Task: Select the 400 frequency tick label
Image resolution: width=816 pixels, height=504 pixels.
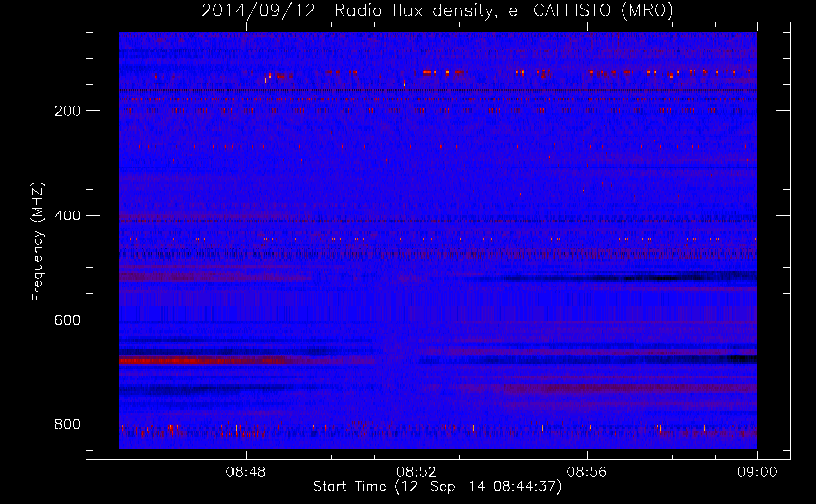Action: click(68, 216)
